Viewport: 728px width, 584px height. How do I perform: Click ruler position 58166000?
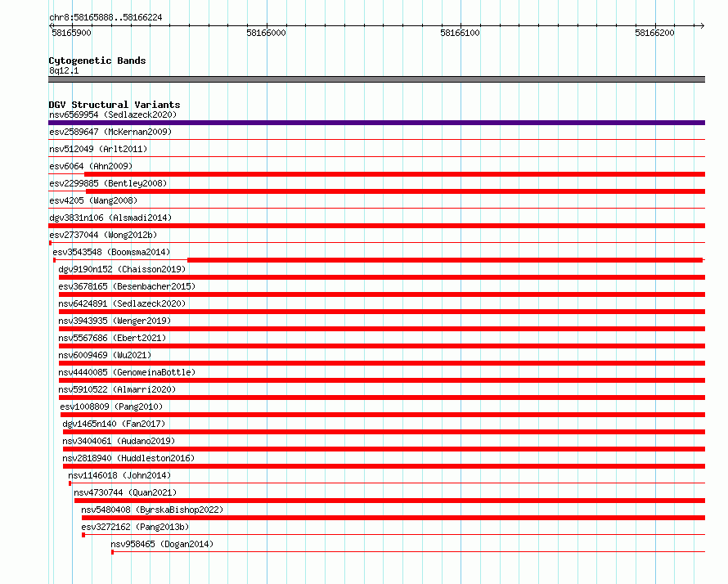266,33
